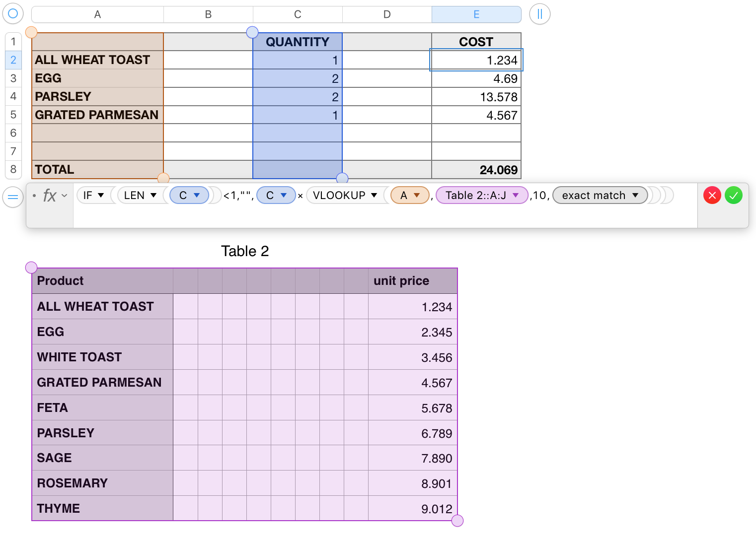Select the ALL WHEAT TOAST cell in row 2
The height and width of the screenshot is (542, 756).
(98, 60)
